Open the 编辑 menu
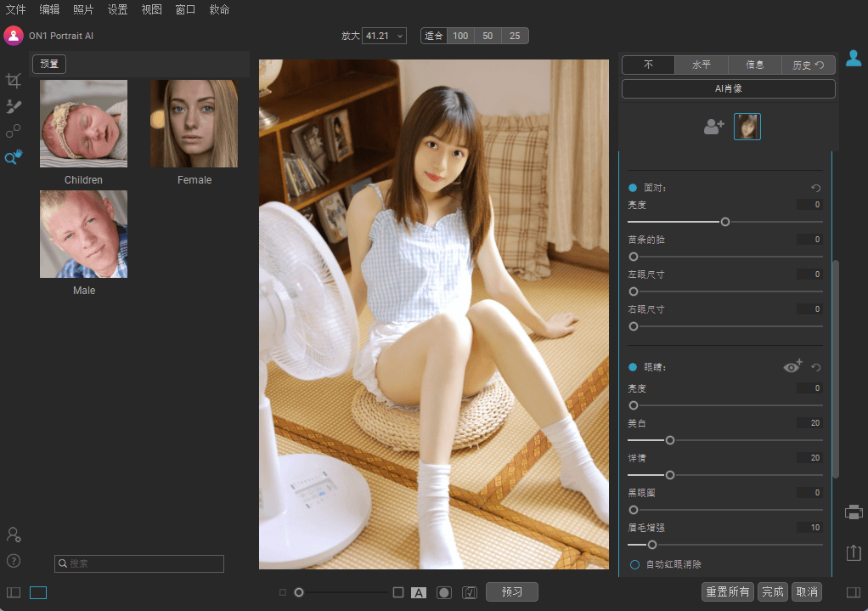The width and height of the screenshot is (868, 611). click(x=50, y=9)
